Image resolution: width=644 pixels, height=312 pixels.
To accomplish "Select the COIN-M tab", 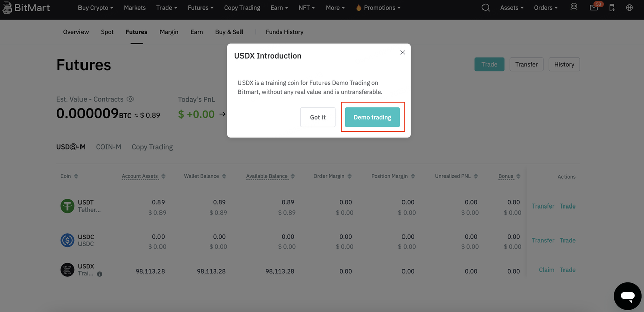I will tap(109, 147).
